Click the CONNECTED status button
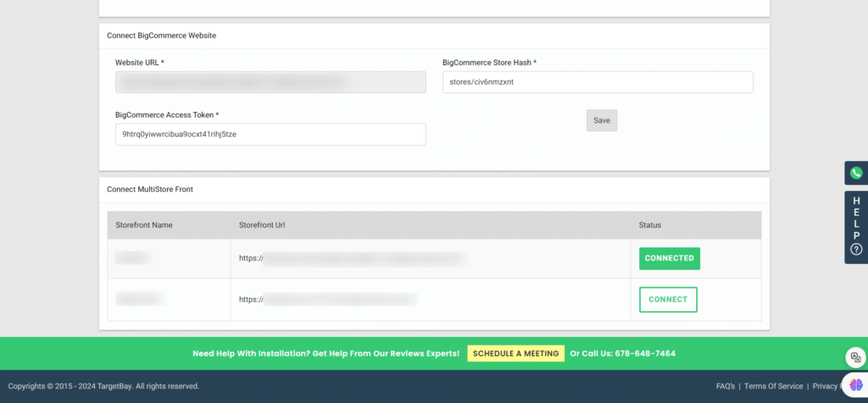This screenshot has height=403, width=868. click(669, 259)
